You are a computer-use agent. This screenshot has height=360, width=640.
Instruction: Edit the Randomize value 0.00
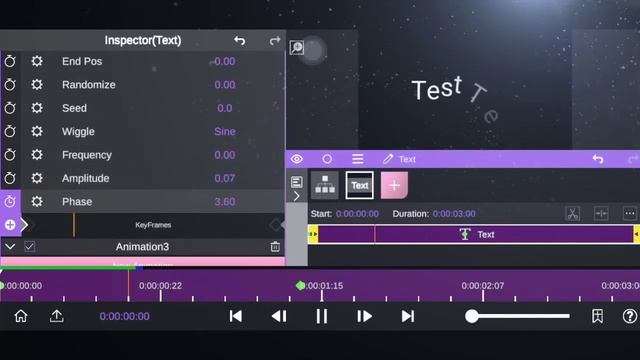224,84
